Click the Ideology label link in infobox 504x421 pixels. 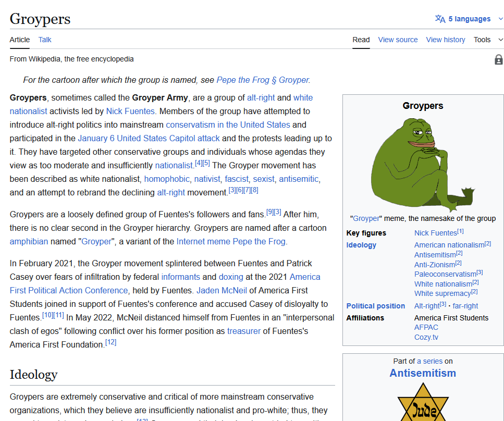pos(361,245)
